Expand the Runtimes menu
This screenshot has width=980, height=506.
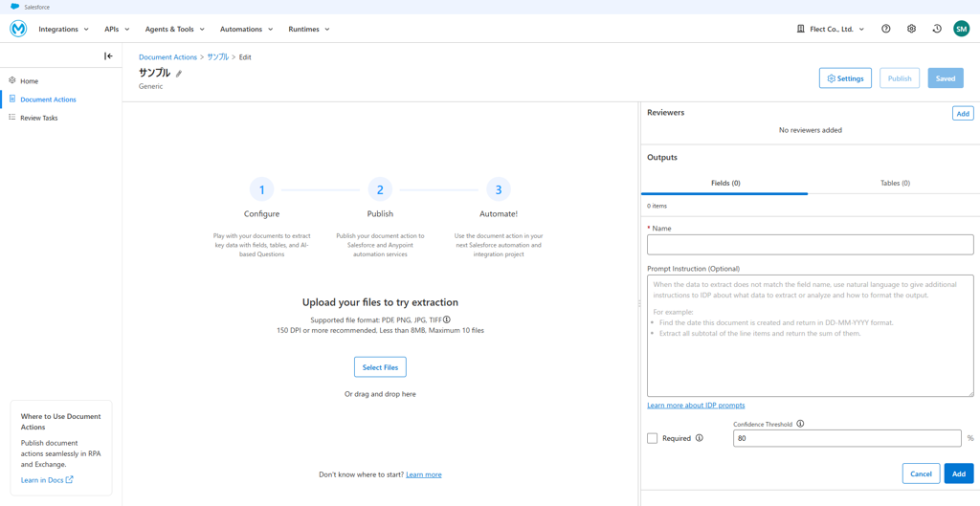pos(309,29)
